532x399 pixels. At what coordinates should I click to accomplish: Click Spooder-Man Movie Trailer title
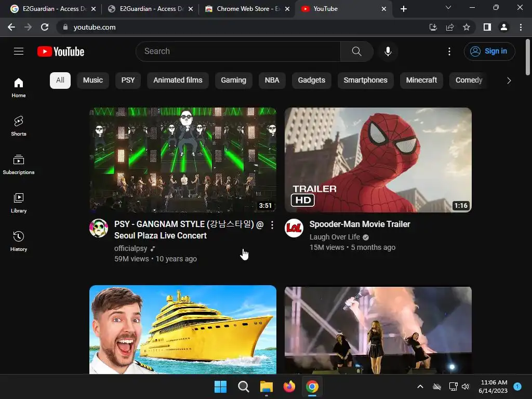coord(360,224)
